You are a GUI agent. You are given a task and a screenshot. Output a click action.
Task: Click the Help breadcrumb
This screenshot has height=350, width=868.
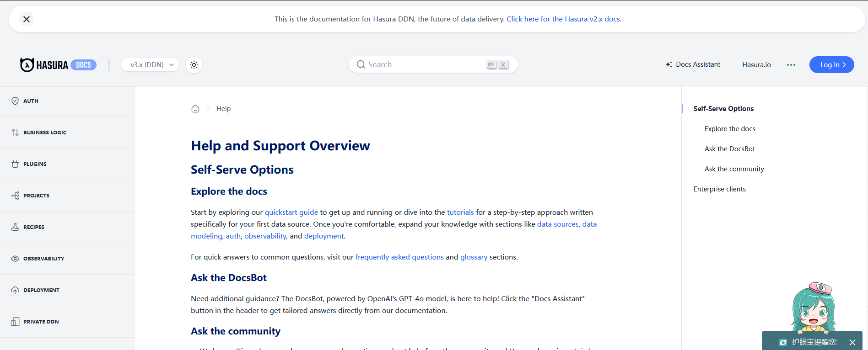[x=223, y=109]
